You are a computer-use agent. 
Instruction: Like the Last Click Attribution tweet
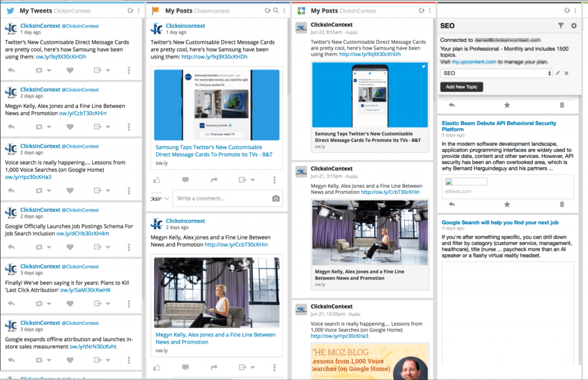pyautogui.click(x=69, y=304)
